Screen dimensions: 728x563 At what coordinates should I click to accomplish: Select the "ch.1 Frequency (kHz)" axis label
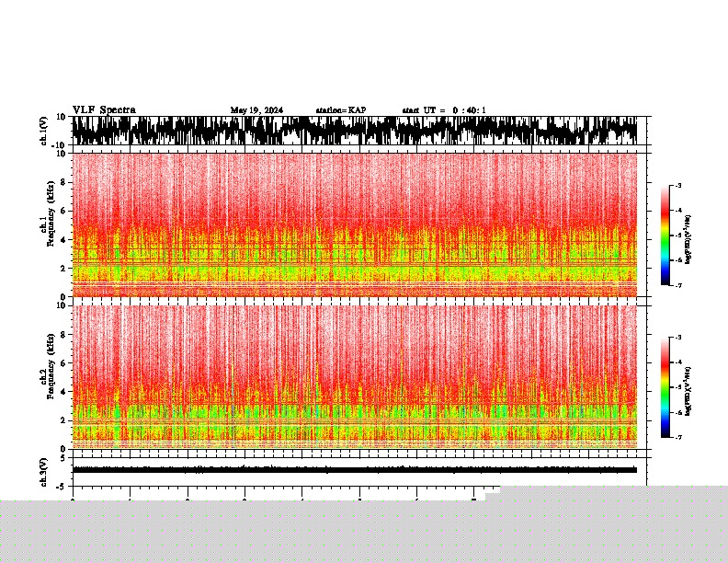click(47, 214)
